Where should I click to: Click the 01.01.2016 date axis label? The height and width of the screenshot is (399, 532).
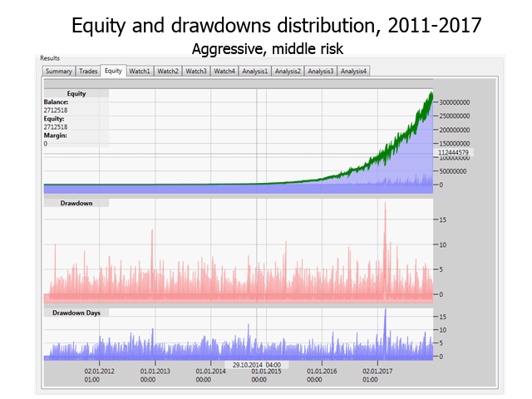pyautogui.click(x=322, y=375)
